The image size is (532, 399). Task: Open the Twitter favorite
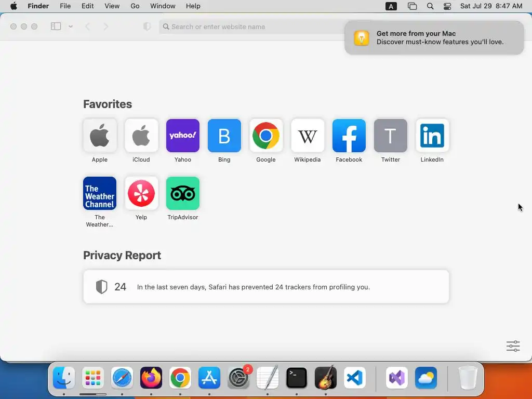click(391, 136)
